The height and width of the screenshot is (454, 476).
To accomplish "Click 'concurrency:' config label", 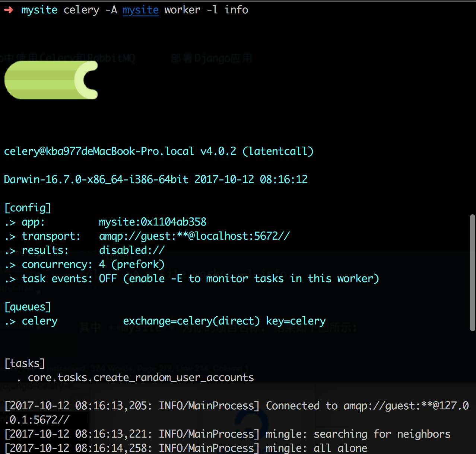I will tap(57, 264).
